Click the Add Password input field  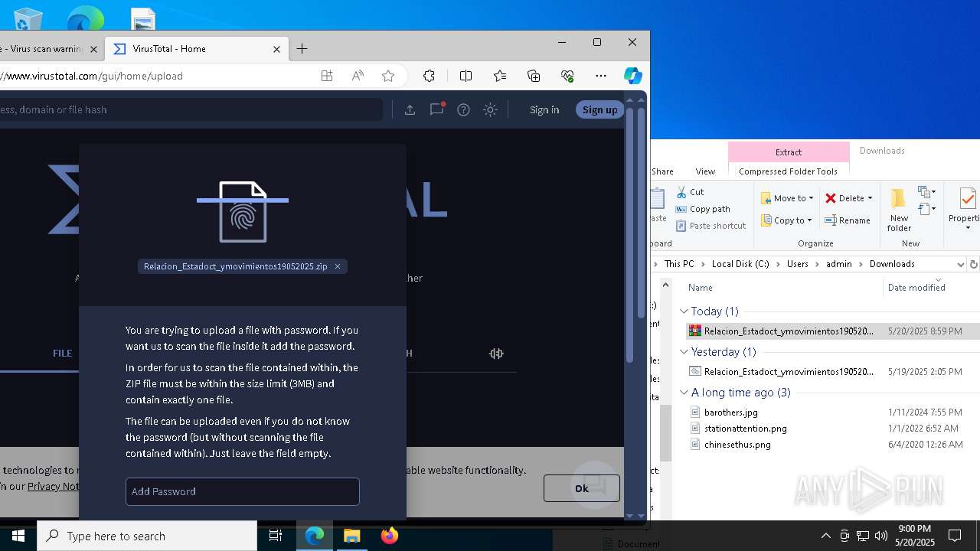(242, 491)
